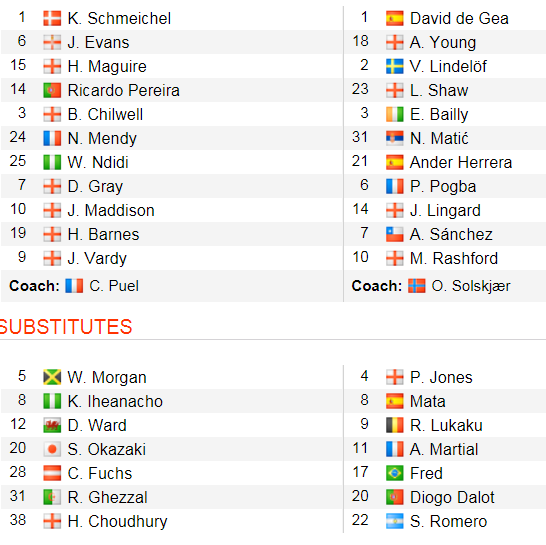The width and height of the screenshot is (546, 545).
Task: Click the SUBSTITUTES section heading
Action: (66, 327)
